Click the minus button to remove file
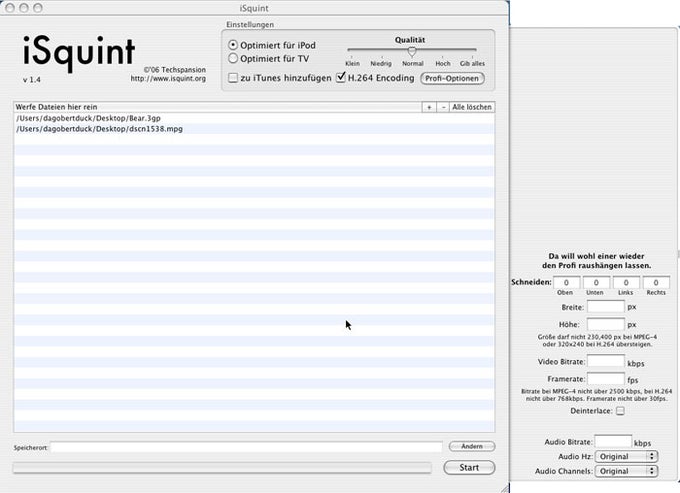Image resolution: width=680 pixels, height=493 pixels. pos(443,107)
